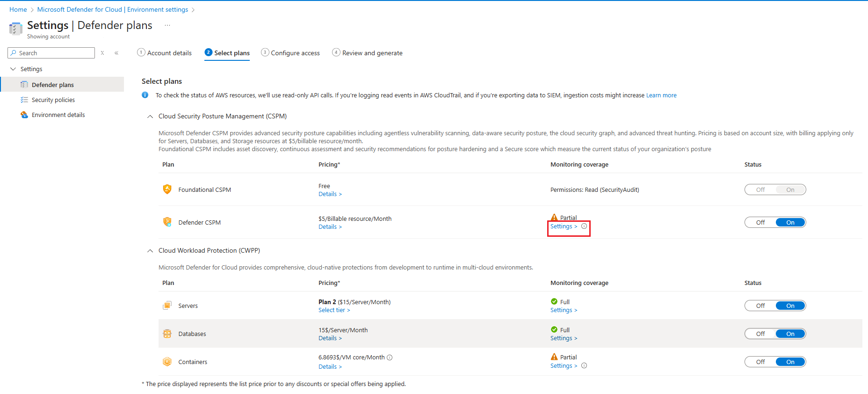
Task: Open Select tier for Servers plan
Action: pyautogui.click(x=334, y=310)
